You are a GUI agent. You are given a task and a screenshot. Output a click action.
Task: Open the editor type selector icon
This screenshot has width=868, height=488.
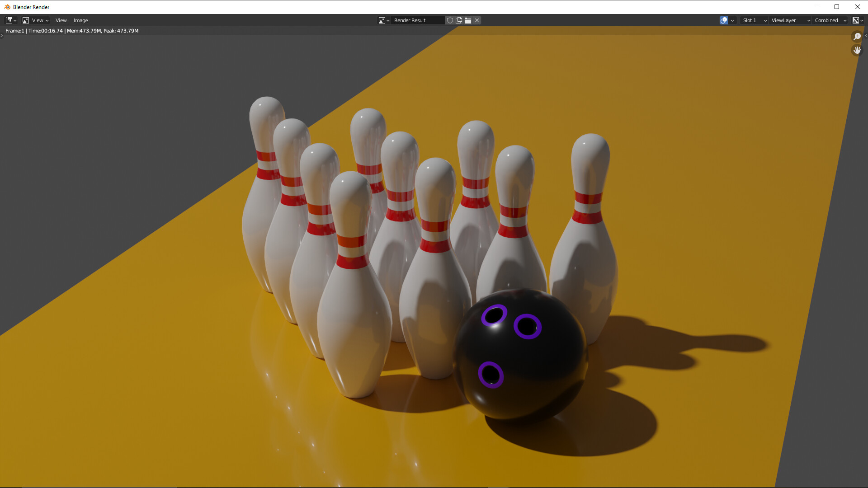point(9,20)
